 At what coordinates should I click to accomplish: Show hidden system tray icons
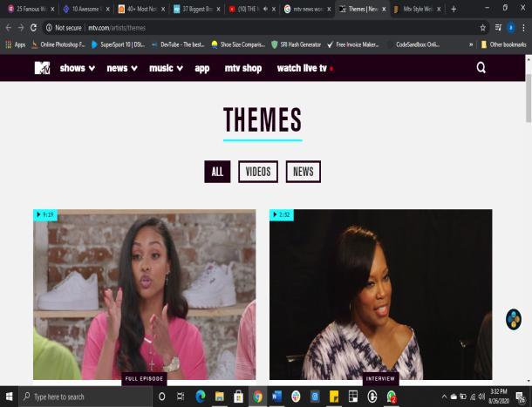[x=444, y=397]
